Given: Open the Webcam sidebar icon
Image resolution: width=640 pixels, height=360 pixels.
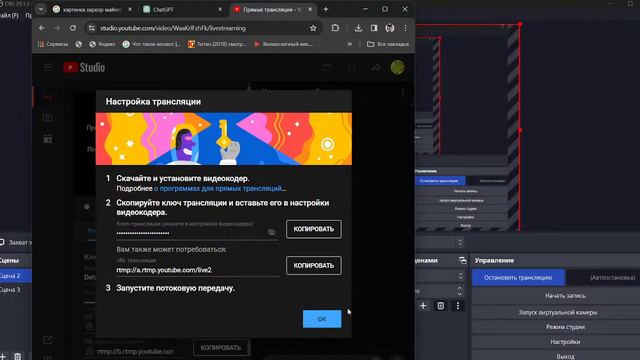Looking at the screenshot, I should (48, 118).
